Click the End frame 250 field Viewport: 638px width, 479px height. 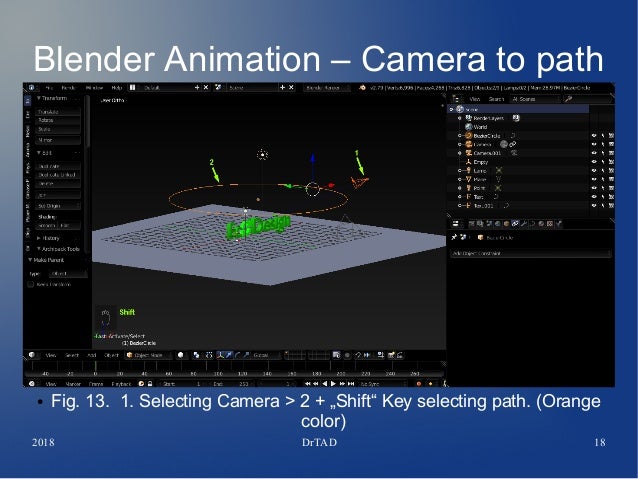click(x=231, y=384)
